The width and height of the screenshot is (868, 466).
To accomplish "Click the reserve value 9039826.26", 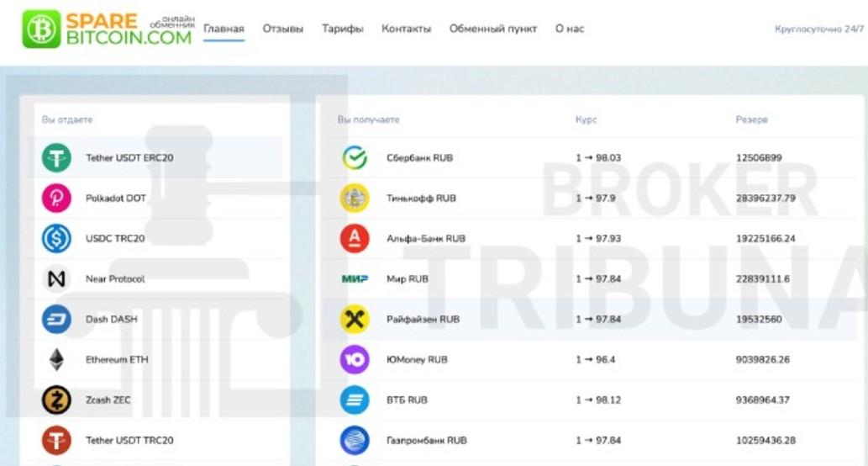I will tap(763, 360).
